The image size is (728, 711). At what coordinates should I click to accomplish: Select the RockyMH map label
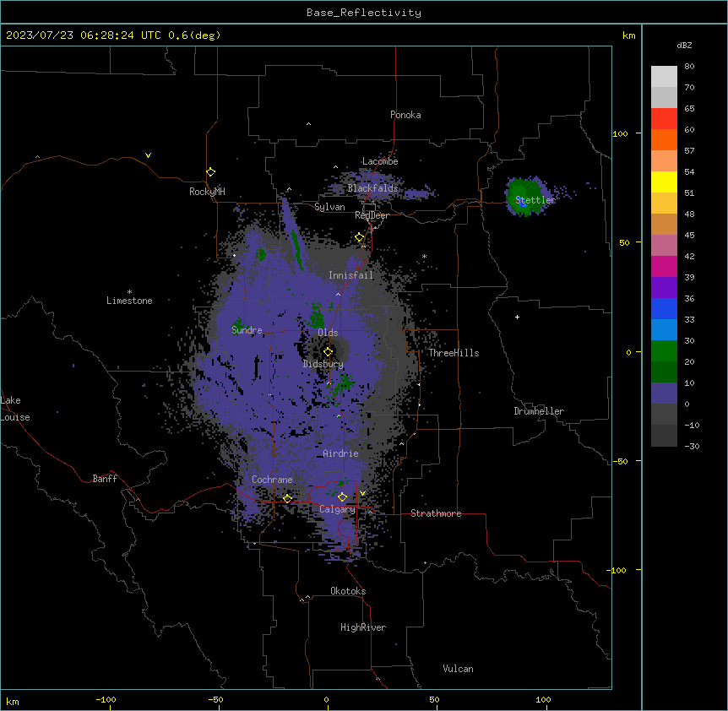coord(207,191)
